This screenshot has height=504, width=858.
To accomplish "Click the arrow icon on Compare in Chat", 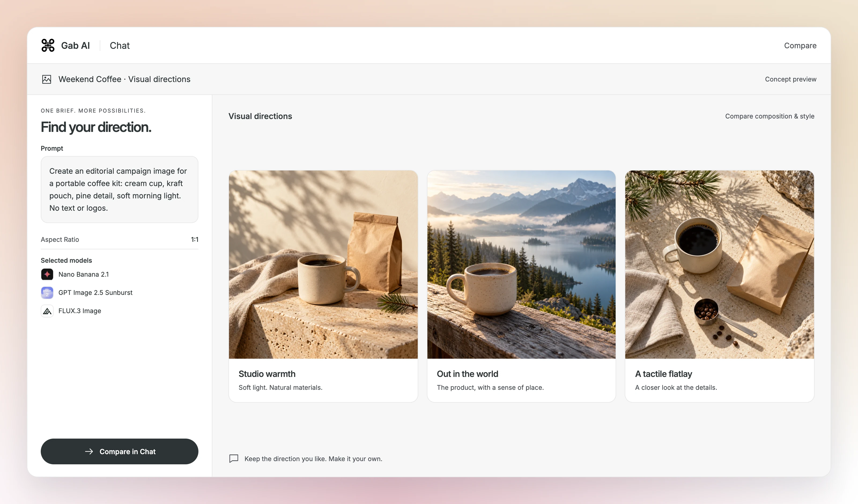I will 89,451.
